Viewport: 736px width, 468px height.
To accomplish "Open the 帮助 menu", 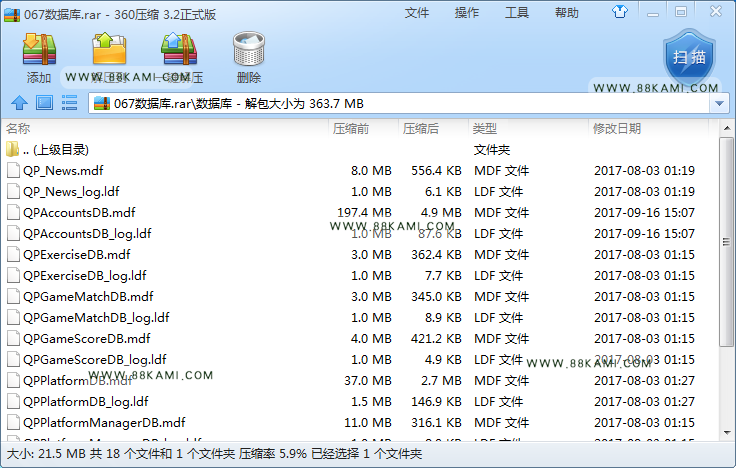I will pyautogui.click(x=567, y=13).
